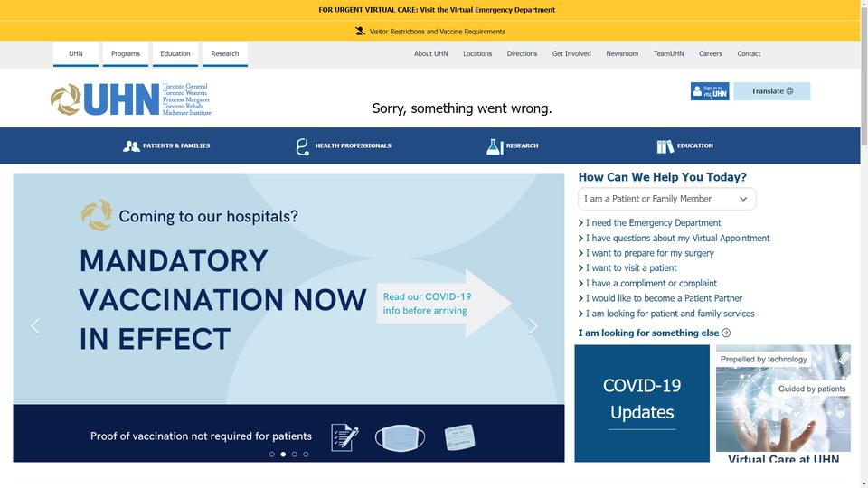Click the Research flask icon

pos(495,146)
